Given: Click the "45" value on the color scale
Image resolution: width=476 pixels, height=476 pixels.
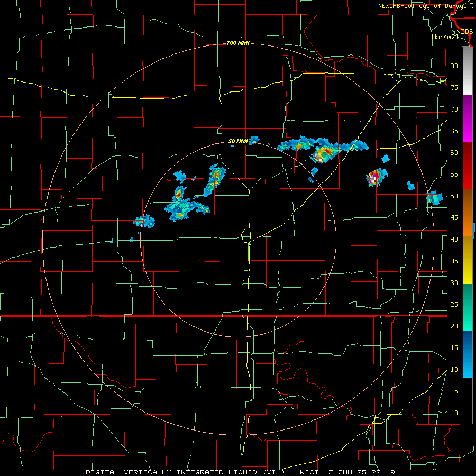Looking at the screenshot, I should pos(454,218).
